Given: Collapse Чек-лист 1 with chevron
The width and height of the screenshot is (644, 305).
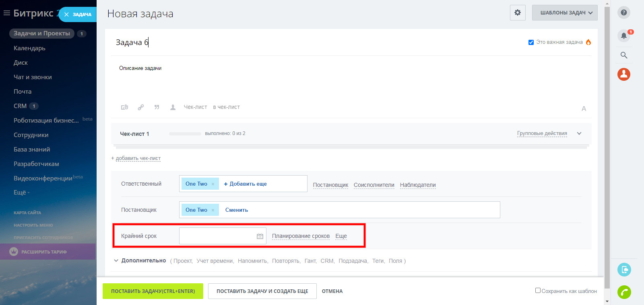Looking at the screenshot, I should [579, 133].
